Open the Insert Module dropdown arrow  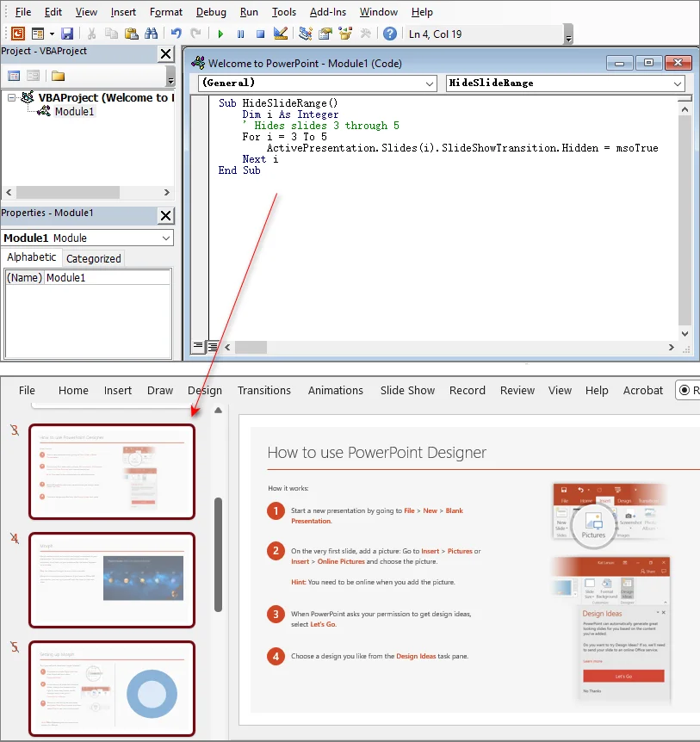click(x=52, y=34)
